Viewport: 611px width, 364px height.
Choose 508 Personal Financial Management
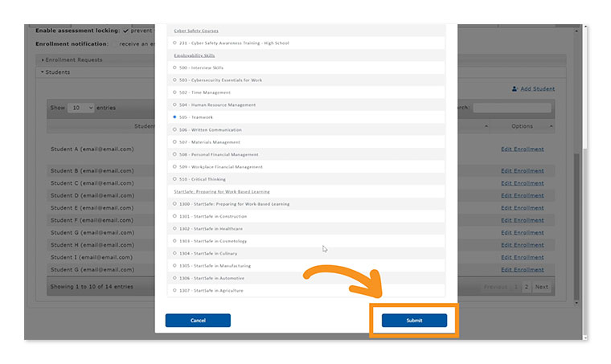174,154
